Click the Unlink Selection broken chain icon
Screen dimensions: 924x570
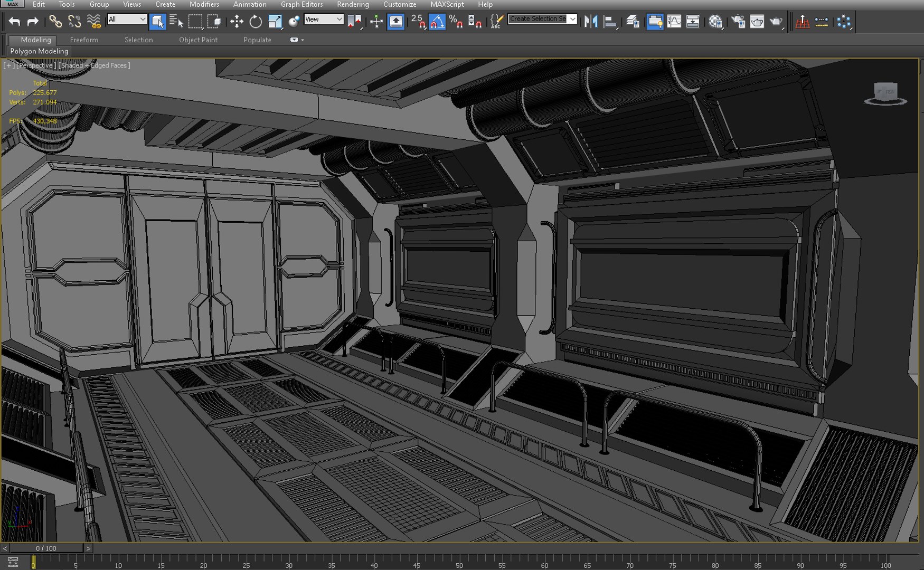coord(74,22)
